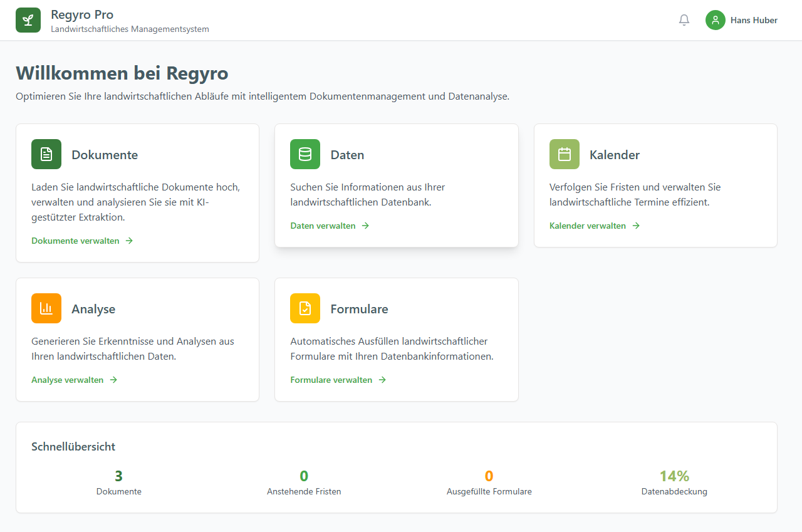Screen dimensions: 802x532
Task: Open the notifications bell
Action: tap(684, 20)
